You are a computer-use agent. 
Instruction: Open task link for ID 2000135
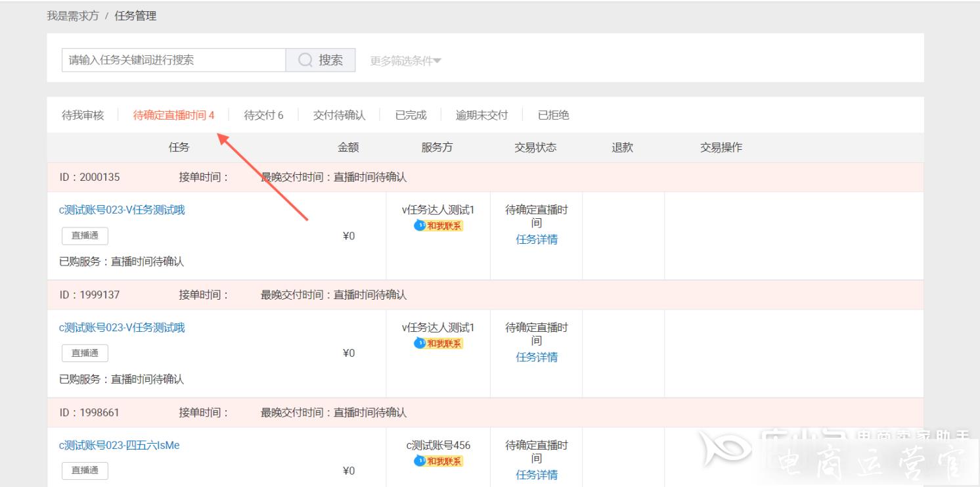[122, 210]
